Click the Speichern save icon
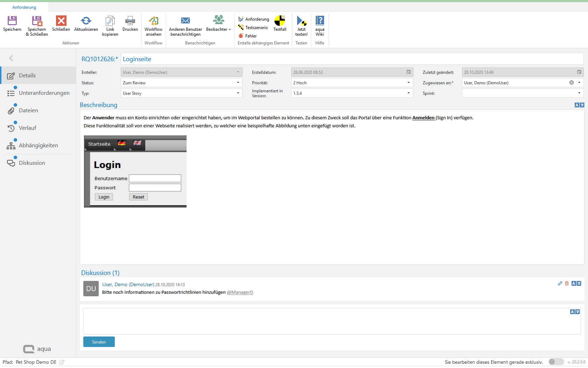The height and width of the screenshot is (368, 588). click(x=12, y=21)
